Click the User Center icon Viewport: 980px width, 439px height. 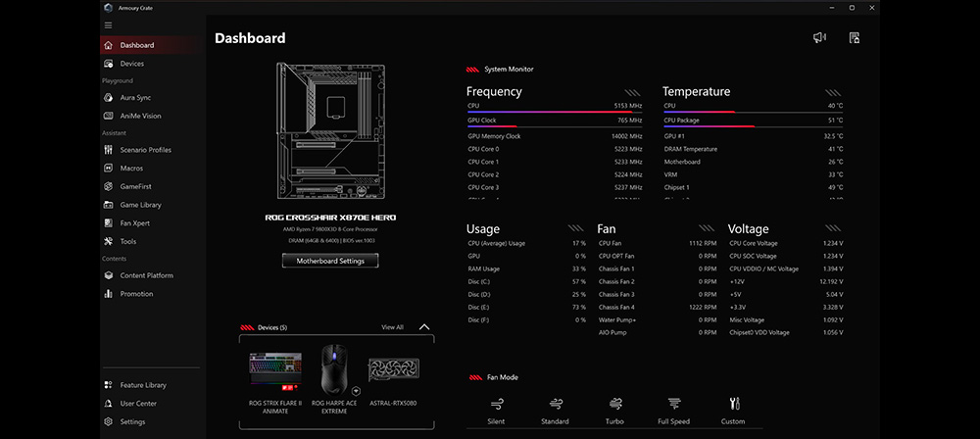coord(108,404)
